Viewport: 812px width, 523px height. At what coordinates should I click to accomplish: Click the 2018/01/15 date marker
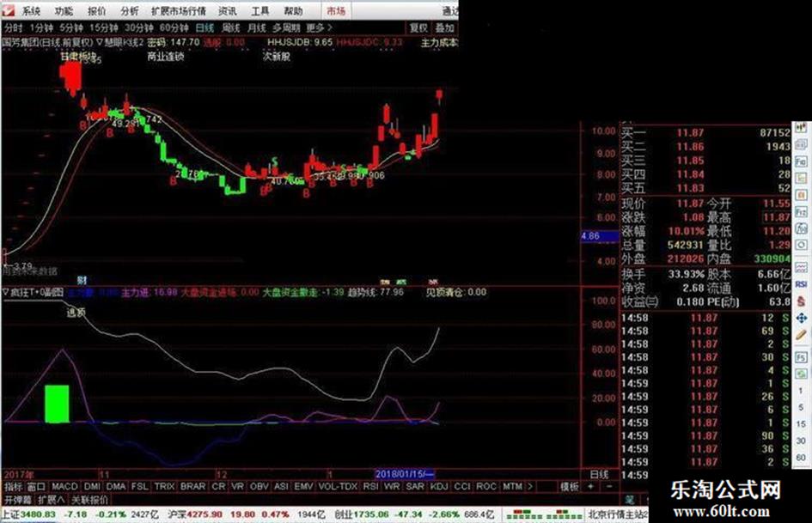(405, 474)
